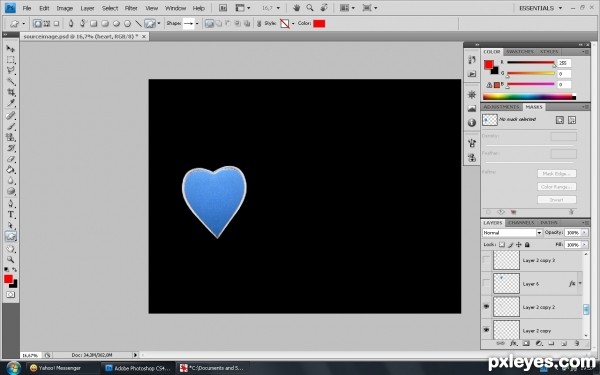600x375 pixels.
Task: Select the Eraser tool
Action: point(11,159)
